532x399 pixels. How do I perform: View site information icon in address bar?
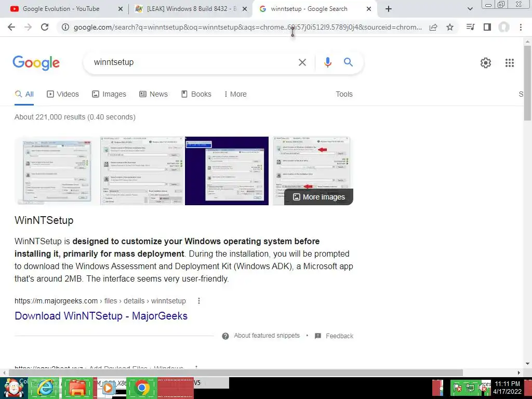(65, 27)
